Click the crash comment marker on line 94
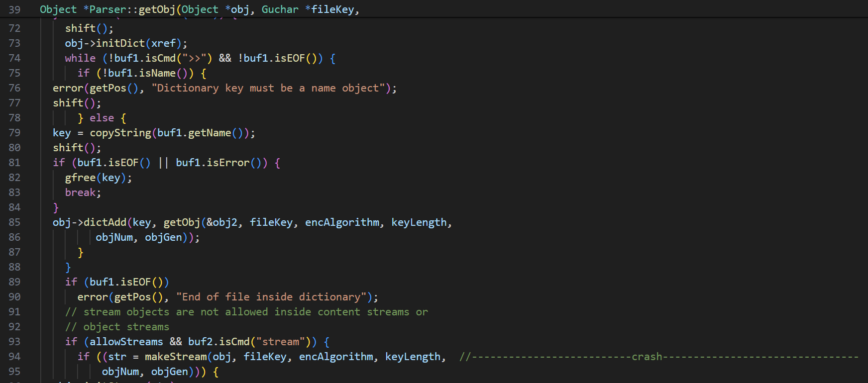This screenshot has height=383, width=868. [x=647, y=357]
